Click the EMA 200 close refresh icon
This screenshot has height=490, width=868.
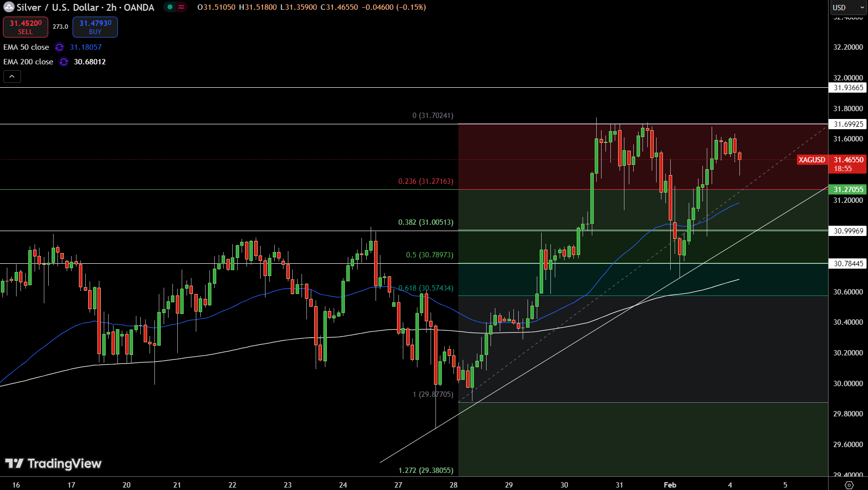pos(64,62)
